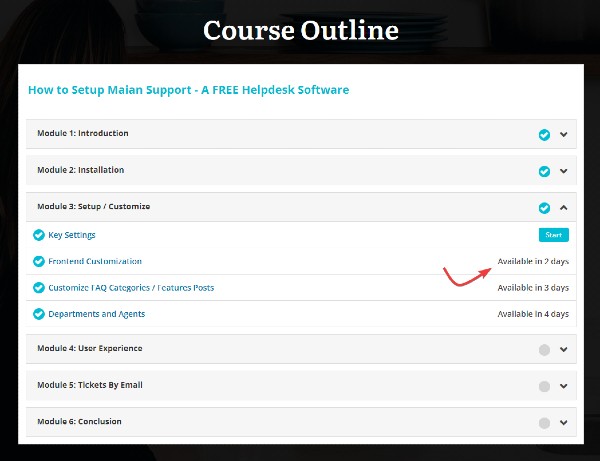The image size is (600, 461).
Task: Click the Key Settings lesson checkmark icon
Action: point(39,235)
